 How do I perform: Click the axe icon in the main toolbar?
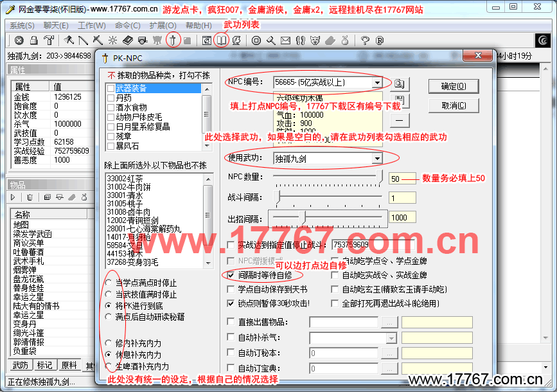[x=69, y=40]
